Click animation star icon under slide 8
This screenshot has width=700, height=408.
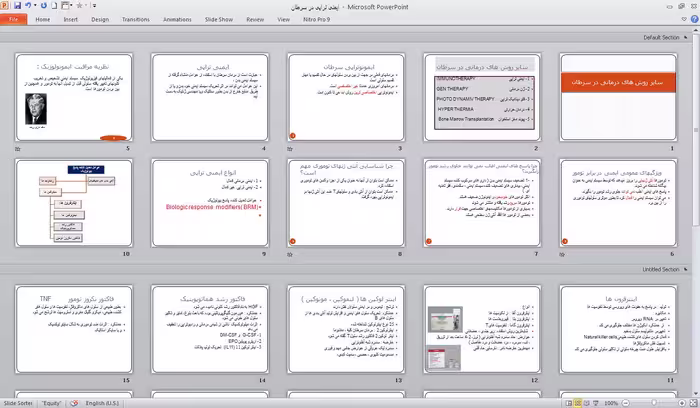point(290,254)
